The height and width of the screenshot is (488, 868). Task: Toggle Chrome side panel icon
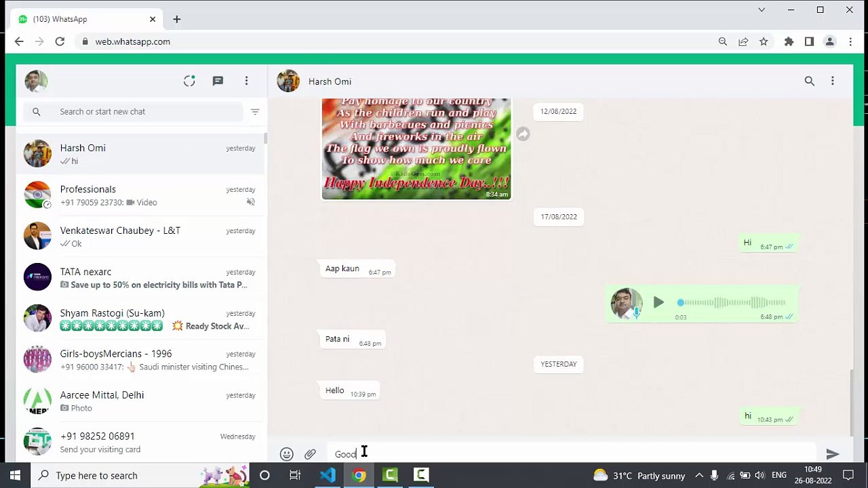pyautogui.click(x=809, y=41)
